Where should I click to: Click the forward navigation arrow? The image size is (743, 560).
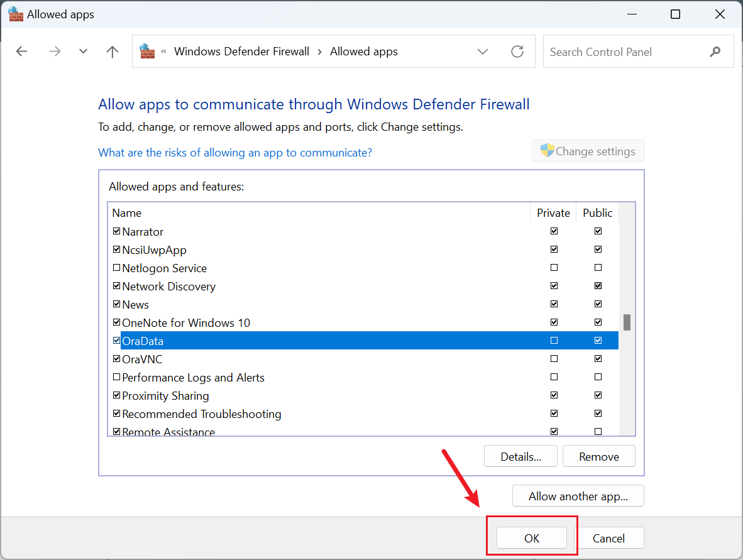[55, 51]
